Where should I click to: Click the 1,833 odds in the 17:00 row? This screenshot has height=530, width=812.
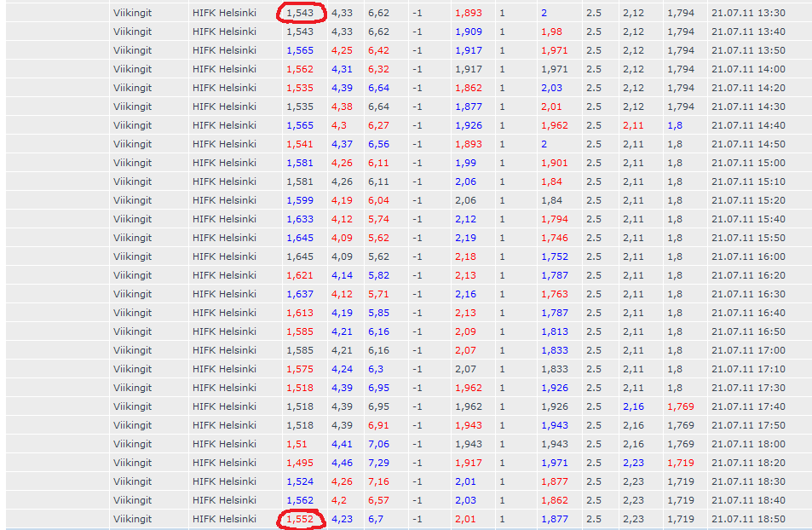tap(555, 350)
